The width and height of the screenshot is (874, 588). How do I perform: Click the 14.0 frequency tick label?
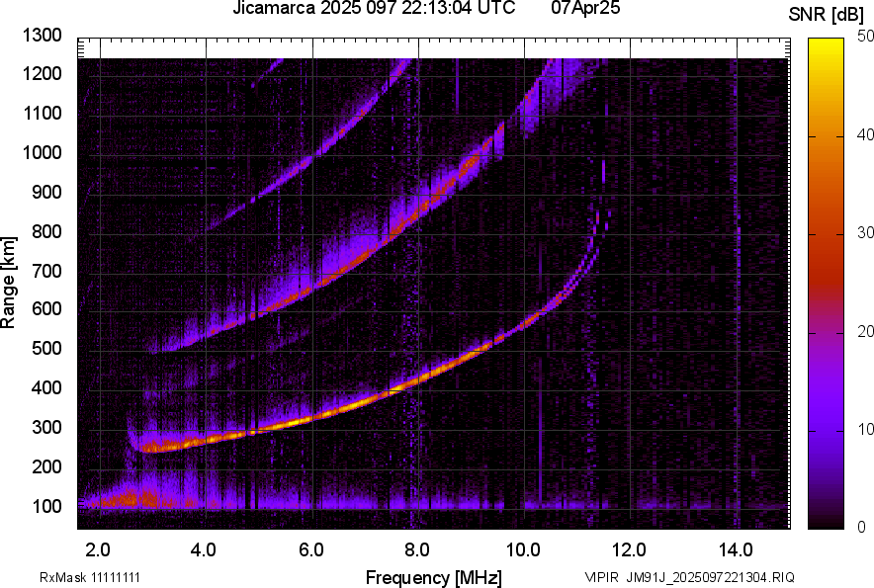pos(736,550)
